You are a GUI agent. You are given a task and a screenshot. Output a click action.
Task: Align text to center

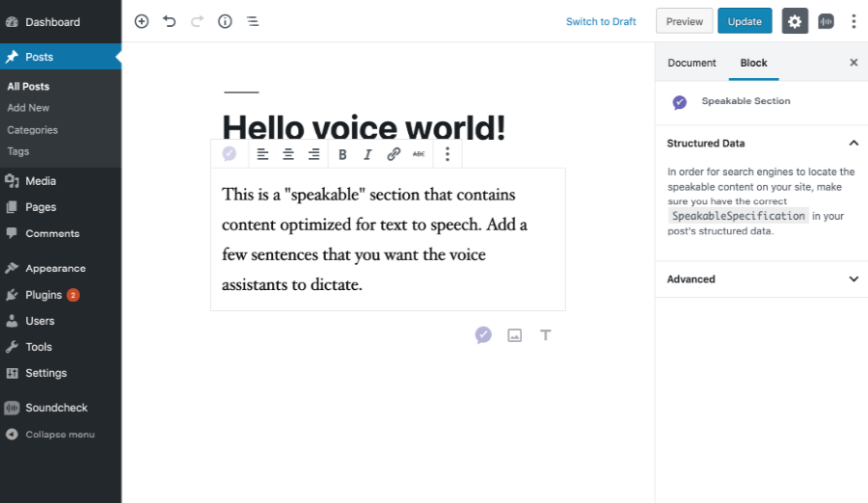288,154
